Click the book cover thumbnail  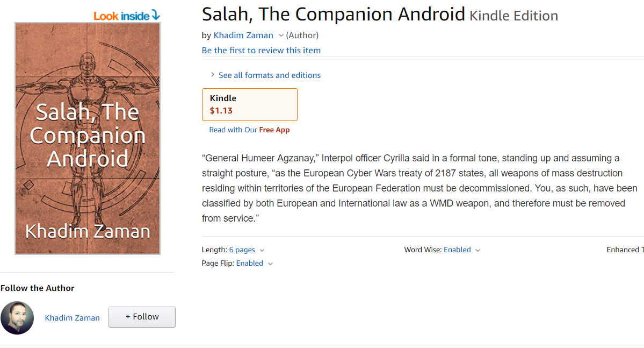click(87, 138)
